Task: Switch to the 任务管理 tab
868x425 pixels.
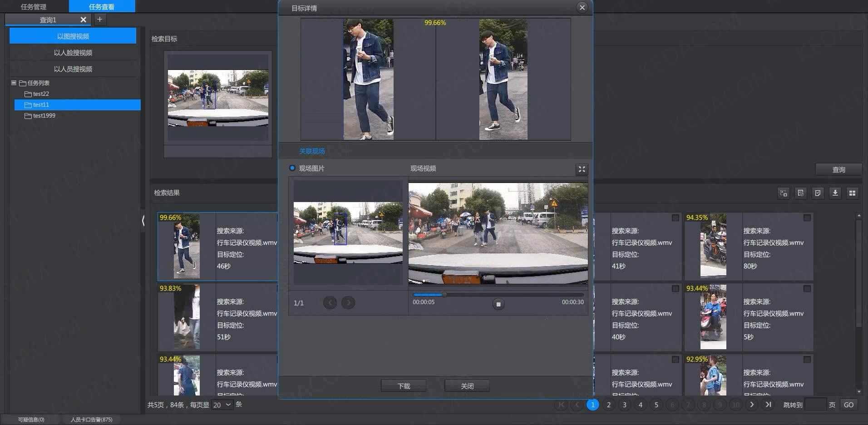Action: point(34,7)
